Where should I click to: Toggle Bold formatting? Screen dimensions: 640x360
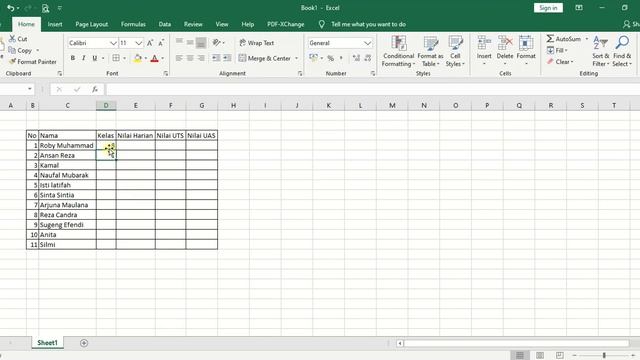(x=73, y=58)
